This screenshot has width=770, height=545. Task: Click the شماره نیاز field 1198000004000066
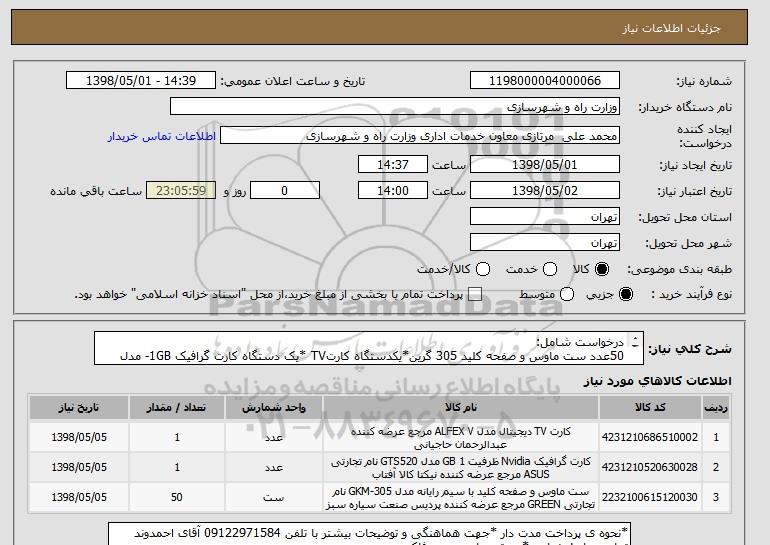[x=545, y=81]
